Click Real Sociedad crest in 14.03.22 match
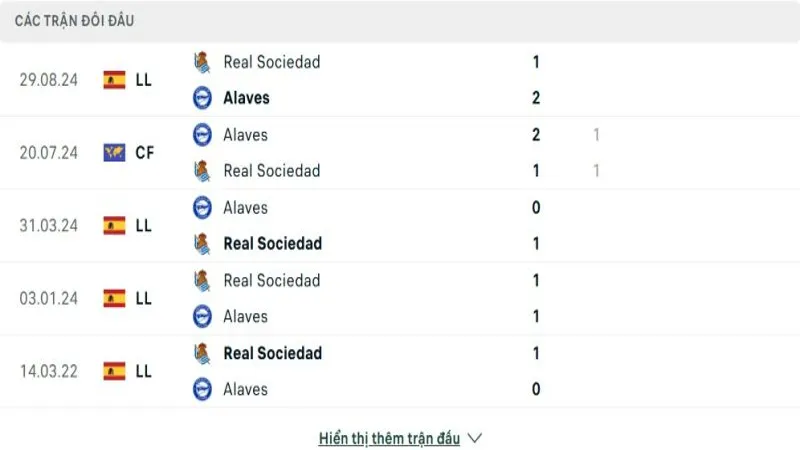The width and height of the screenshot is (800, 450). (x=202, y=353)
